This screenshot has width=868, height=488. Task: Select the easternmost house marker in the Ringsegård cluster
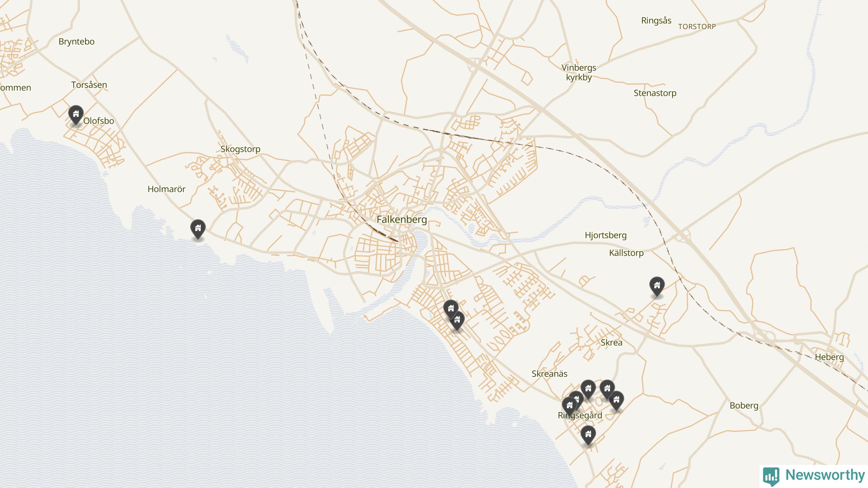(616, 400)
